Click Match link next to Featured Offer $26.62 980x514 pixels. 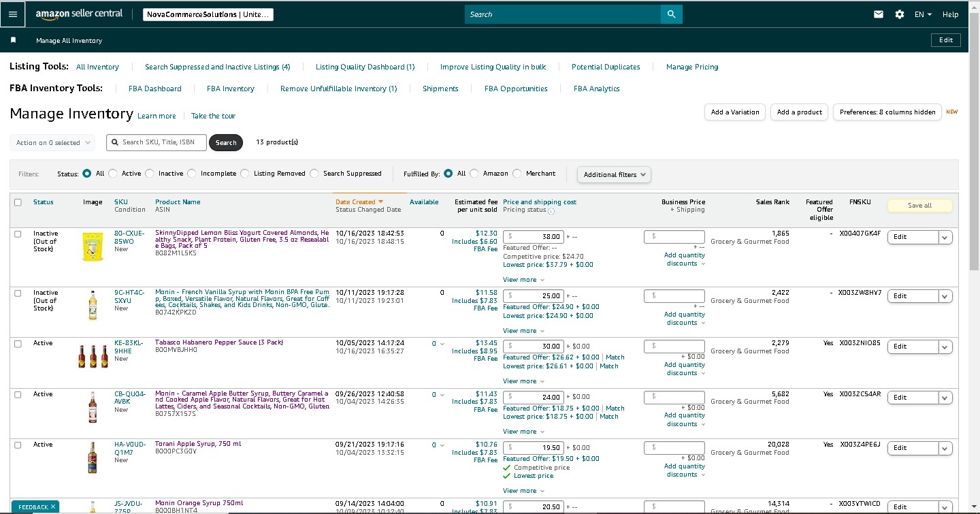pyautogui.click(x=615, y=357)
